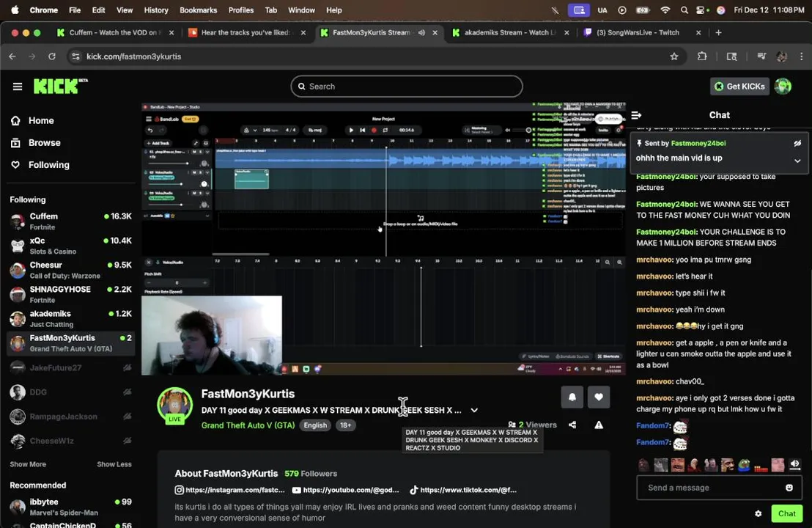Open Cheesur channel in Following list
812x528 pixels.
[71, 271]
